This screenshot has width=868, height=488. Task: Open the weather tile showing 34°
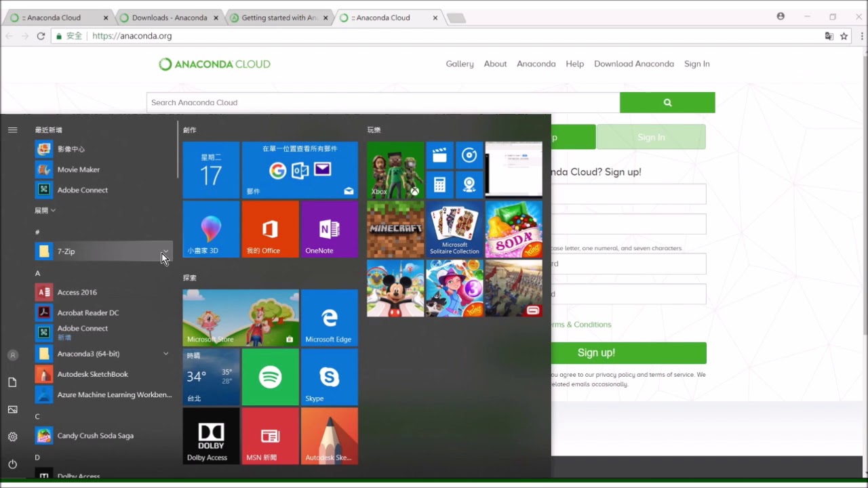(x=211, y=377)
